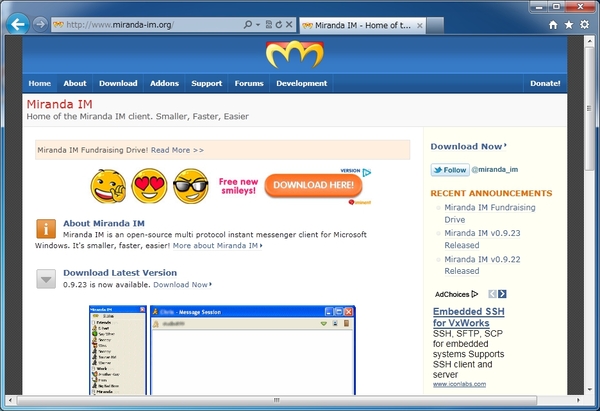The height and width of the screenshot is (411, 600).
Task: Click the Message Session screenshot thumbnail
Action: (253, 350)
